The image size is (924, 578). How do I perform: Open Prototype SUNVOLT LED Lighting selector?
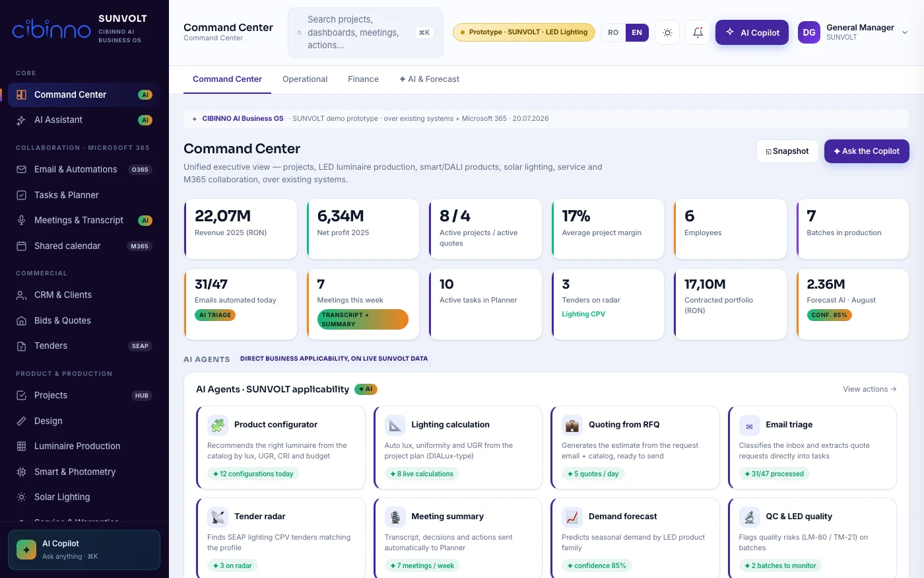524,32
